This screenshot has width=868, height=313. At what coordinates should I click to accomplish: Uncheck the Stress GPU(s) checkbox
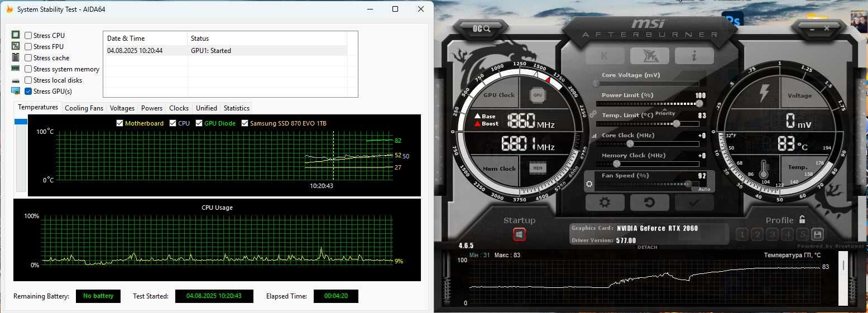coord(28,92)
